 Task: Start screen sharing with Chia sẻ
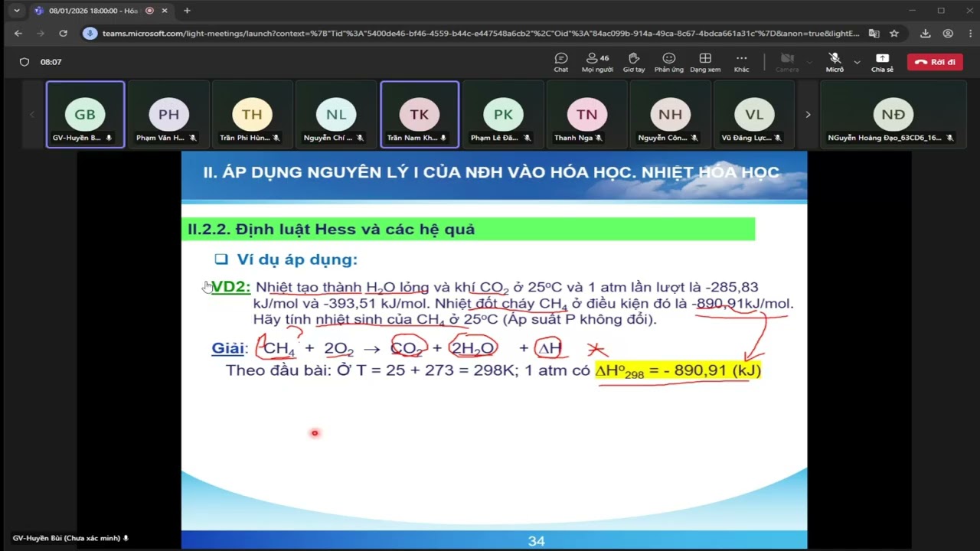click(x=882, y=62)
